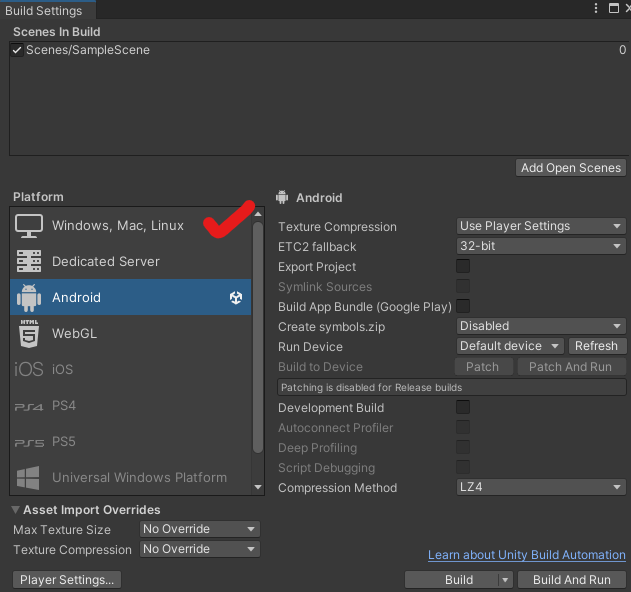Maximize the Build Settings window
Screen dimensions: 631x592
(x=614, y=8)
